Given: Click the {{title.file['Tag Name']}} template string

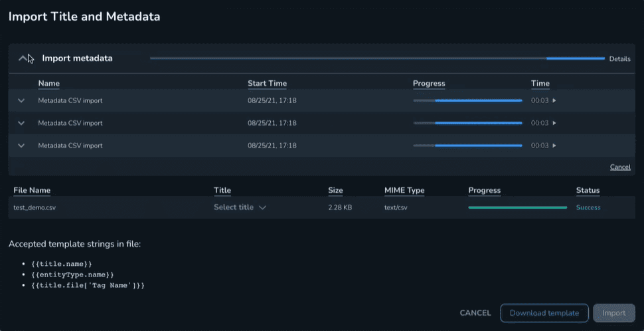Looking at the screenshot, I should (88, 285).
